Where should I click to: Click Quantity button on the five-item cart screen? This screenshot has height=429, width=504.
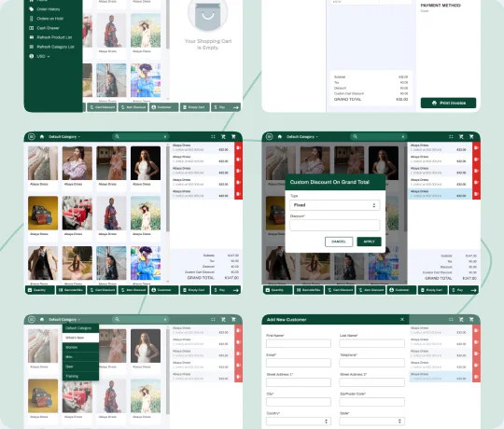(x=40, y=290)
